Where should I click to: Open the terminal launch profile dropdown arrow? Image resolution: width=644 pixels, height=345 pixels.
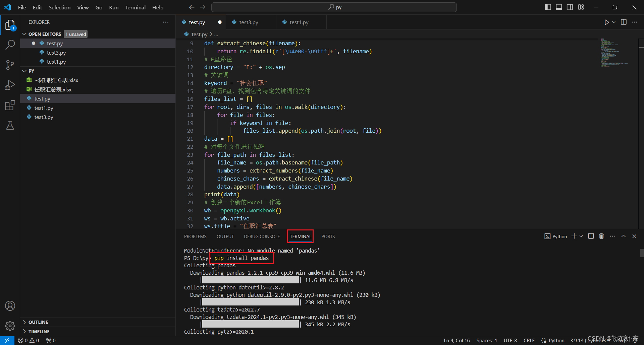tap(581, 236)
